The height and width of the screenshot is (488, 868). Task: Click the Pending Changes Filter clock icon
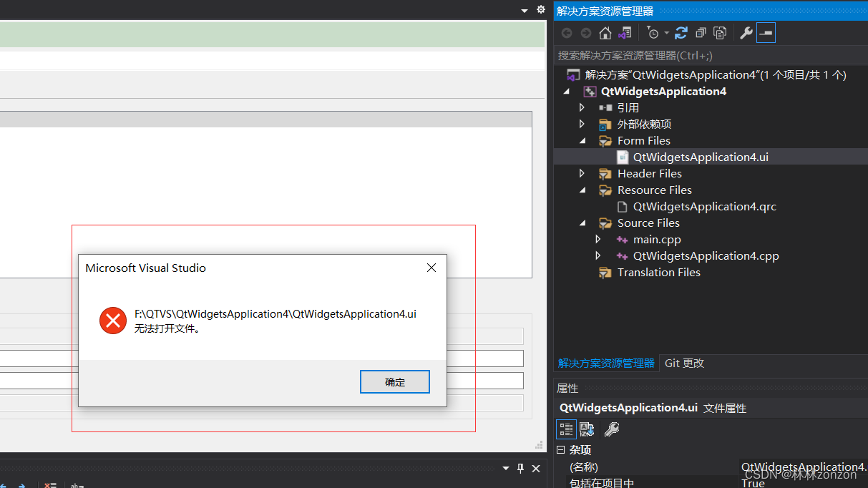(653, 32)
